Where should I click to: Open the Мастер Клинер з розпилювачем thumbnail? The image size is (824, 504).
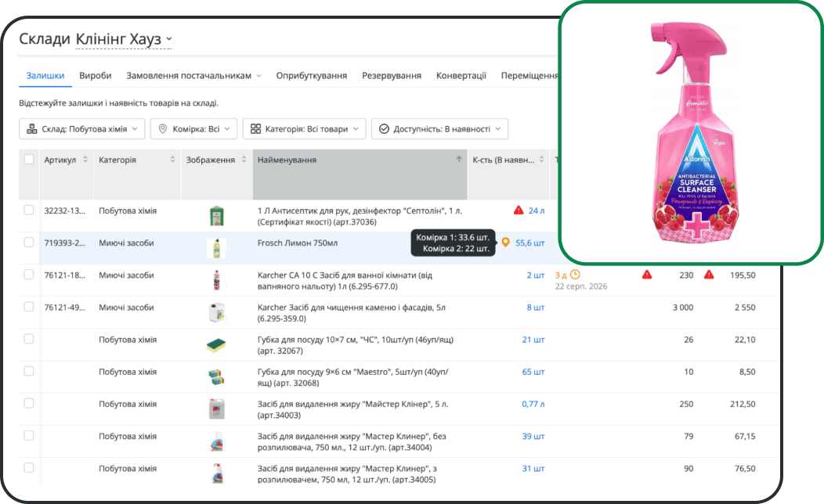(x=217, y=473)
